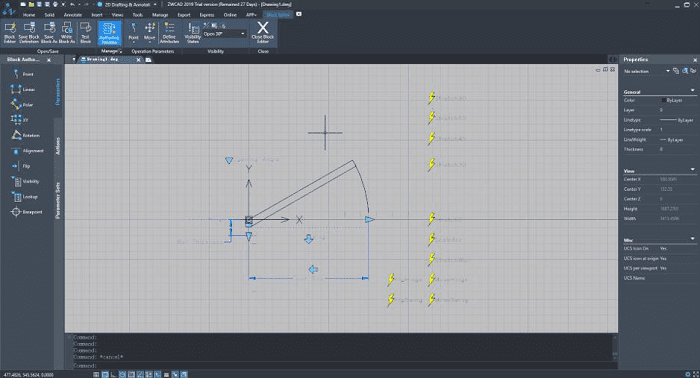Switch to Annotate ribbon tab
The image size is (700, 378).
73,15
